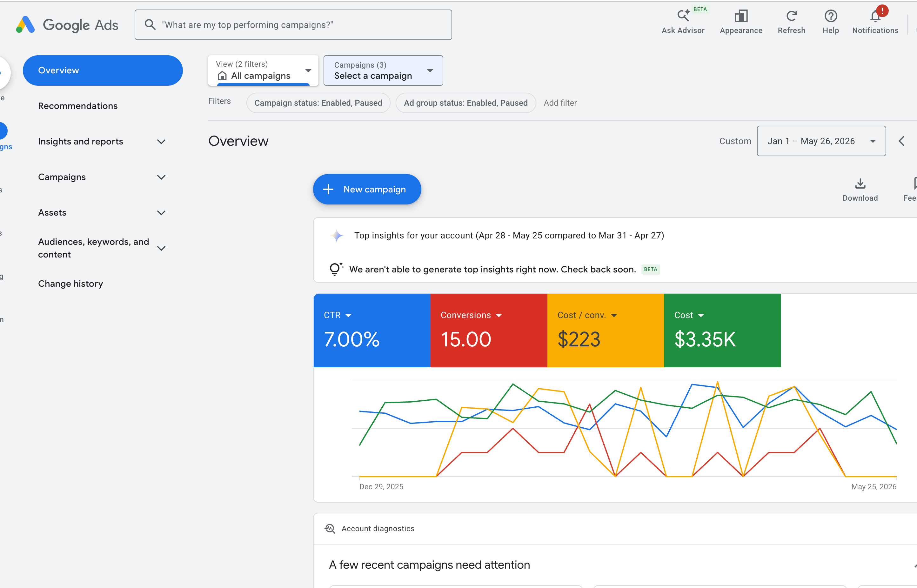The width and height of the screenshot is (917, 588).
Task: Click Add filter
Action: point(560,103)
